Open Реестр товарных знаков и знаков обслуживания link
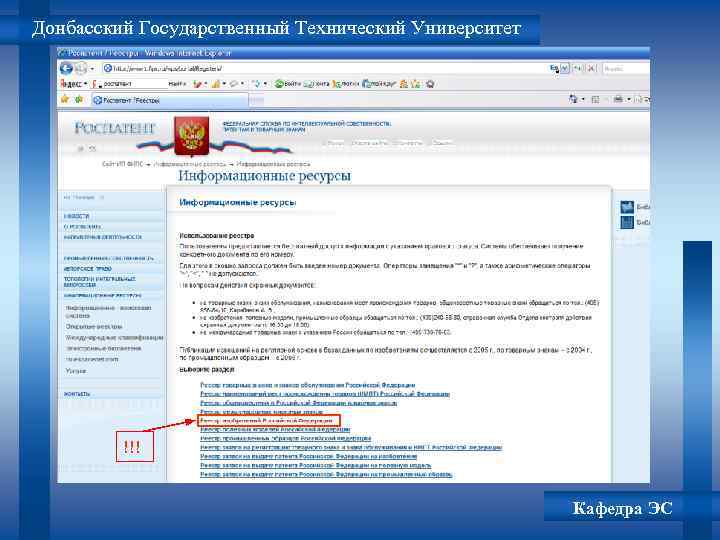The height and width of the screenshot is (540, 720). pyautogui.click(x=308, y=385)
